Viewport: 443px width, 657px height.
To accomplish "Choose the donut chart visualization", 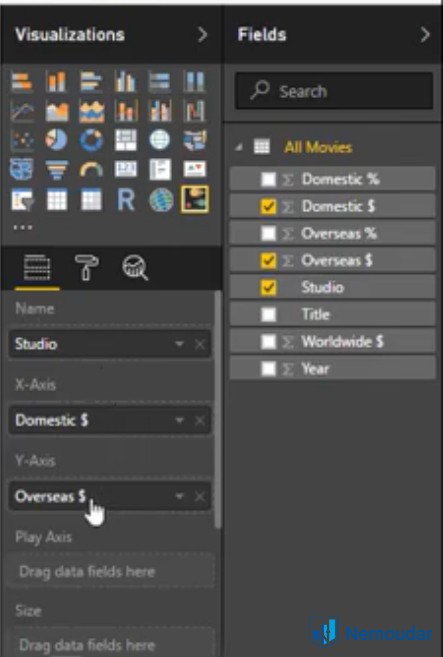I will pyautogui.click(x=91, y=140).
